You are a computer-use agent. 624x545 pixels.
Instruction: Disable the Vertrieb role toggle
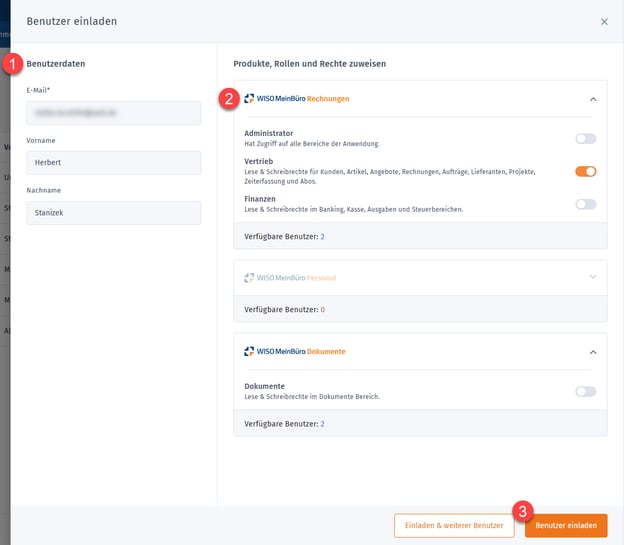pos(585,171)
